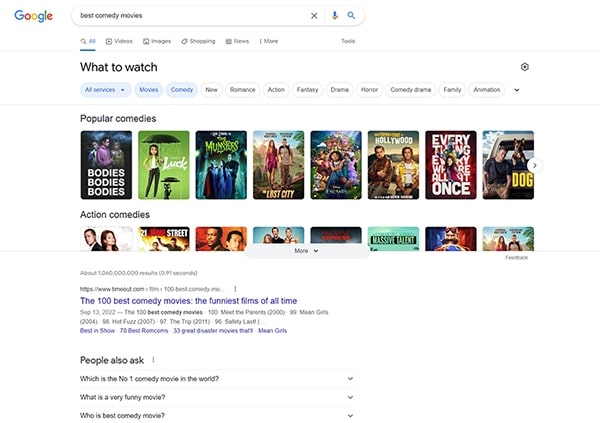This screenshot has height=423, width=600.
Task: Toggle the New filter chip
Action: (x=211, y=90)
